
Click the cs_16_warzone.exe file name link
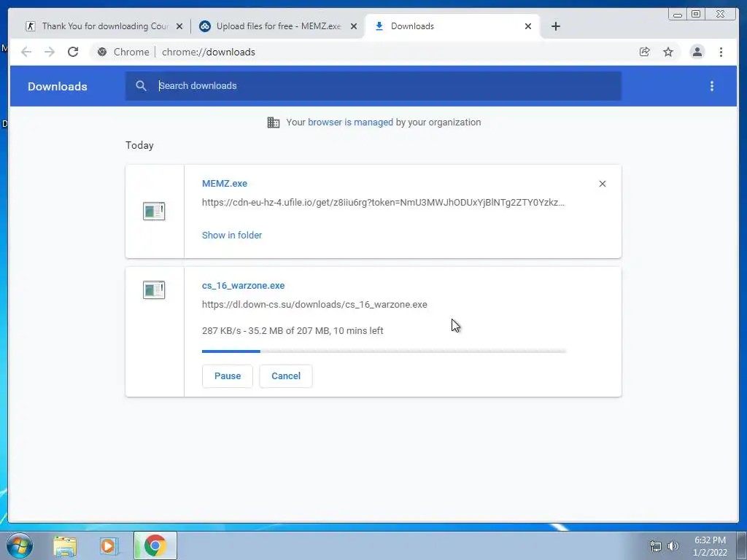[x=243, y=286]
